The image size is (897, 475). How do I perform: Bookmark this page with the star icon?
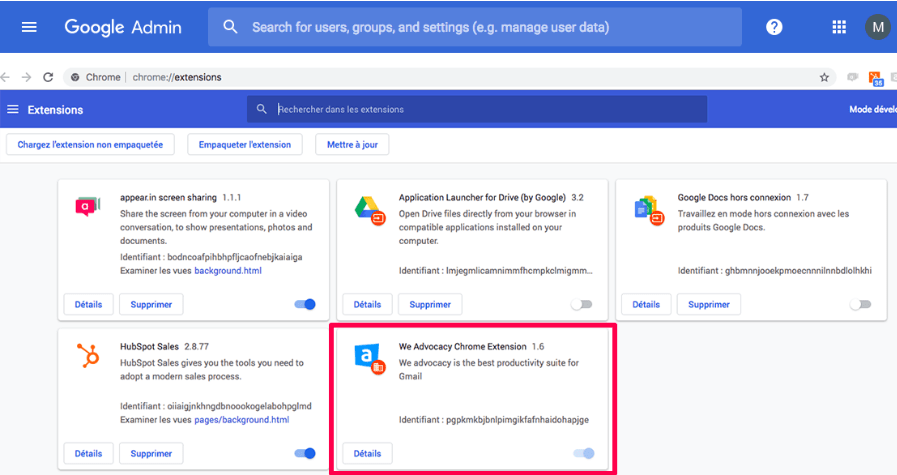(x=824, y=77)
